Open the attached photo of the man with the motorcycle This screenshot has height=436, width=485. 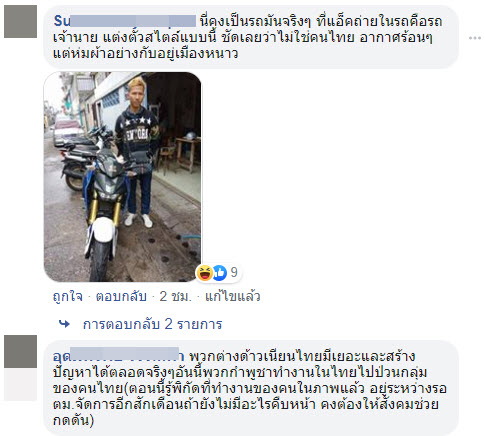122,177
